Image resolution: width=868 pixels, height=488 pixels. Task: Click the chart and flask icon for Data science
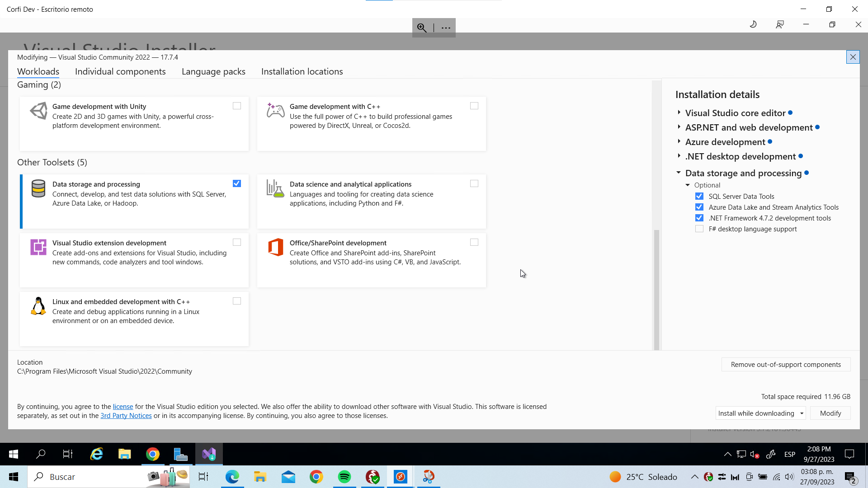275,188
